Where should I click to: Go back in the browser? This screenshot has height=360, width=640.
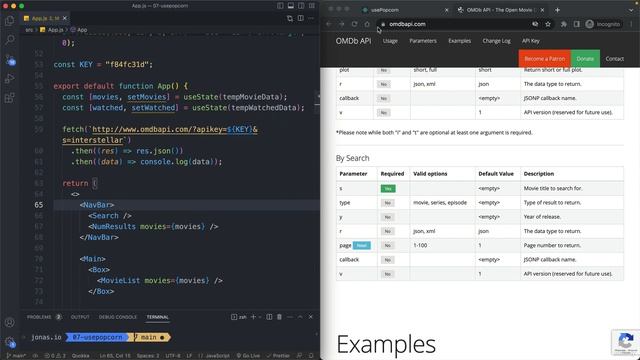coord(329,24)
